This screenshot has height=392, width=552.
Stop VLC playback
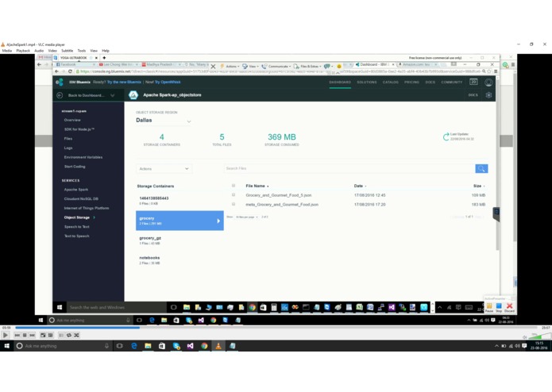coord(25,335)
